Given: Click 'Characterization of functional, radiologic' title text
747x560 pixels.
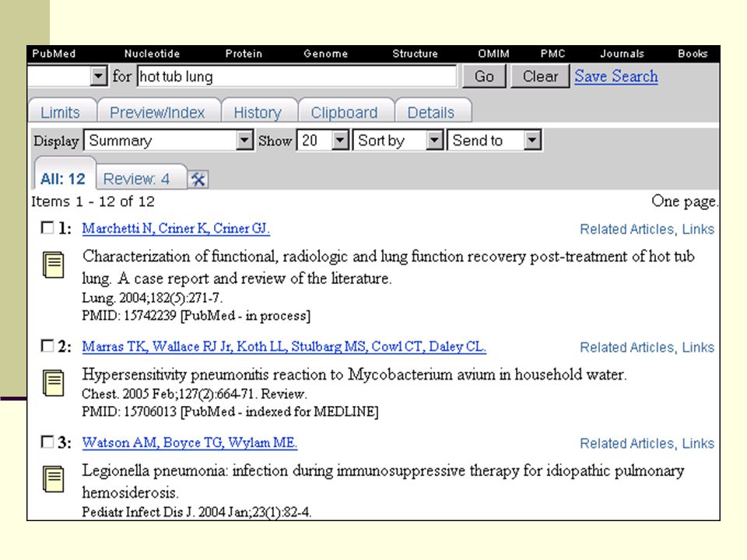Looking at the screenshot, I should point(388,267).
